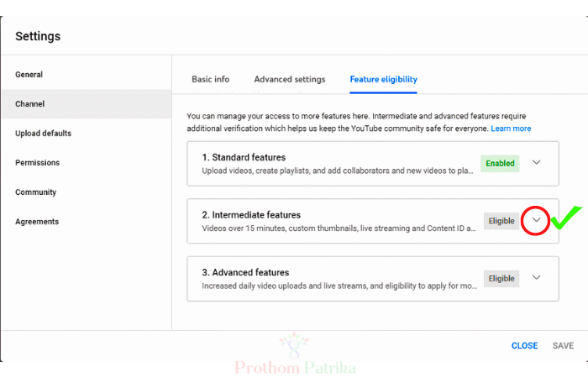Select the Feature eligibility tab
The image size is (588, 378).
383,79
